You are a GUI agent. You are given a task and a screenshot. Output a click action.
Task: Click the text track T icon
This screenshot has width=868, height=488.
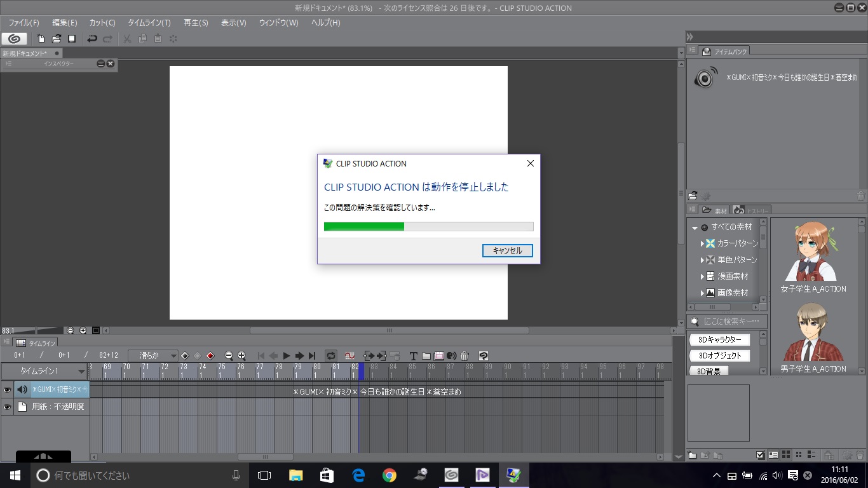(413, 356)
